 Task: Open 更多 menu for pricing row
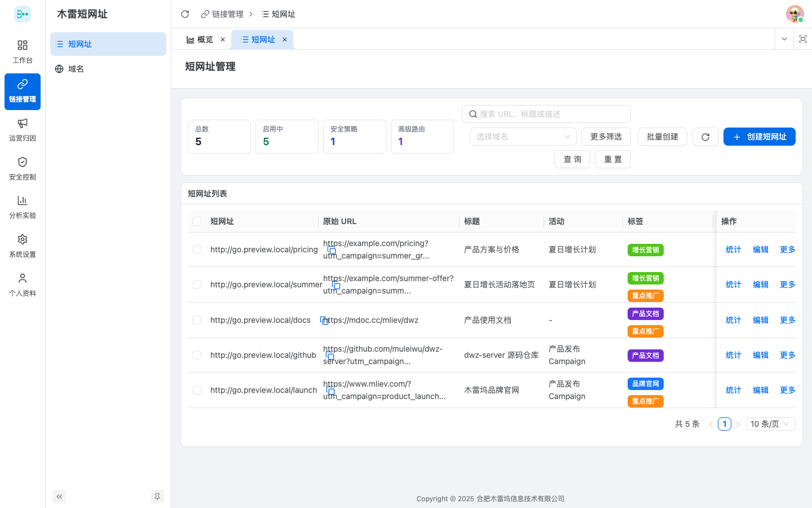[x=788, y=249]
